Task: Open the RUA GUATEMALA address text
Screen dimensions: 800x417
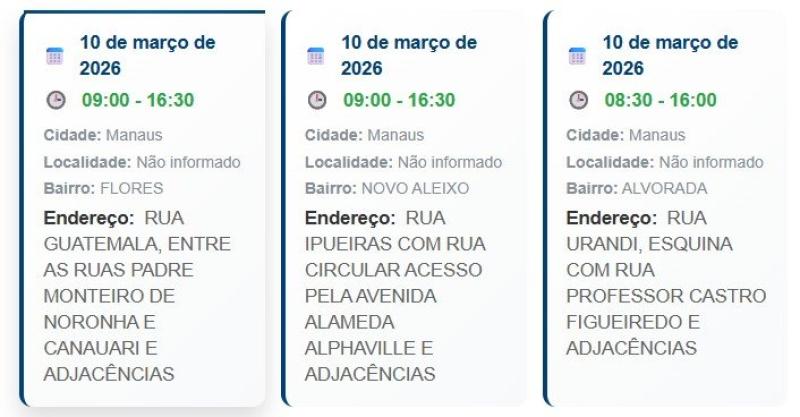Action: pyautogui.click(x=136, y=296)
